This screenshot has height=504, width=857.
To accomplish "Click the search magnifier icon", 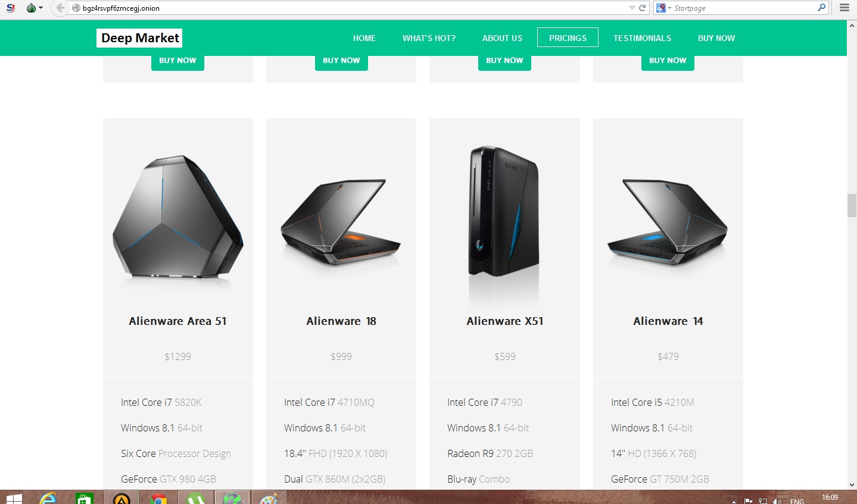I will pyautogui.click(x=822, y=8).
